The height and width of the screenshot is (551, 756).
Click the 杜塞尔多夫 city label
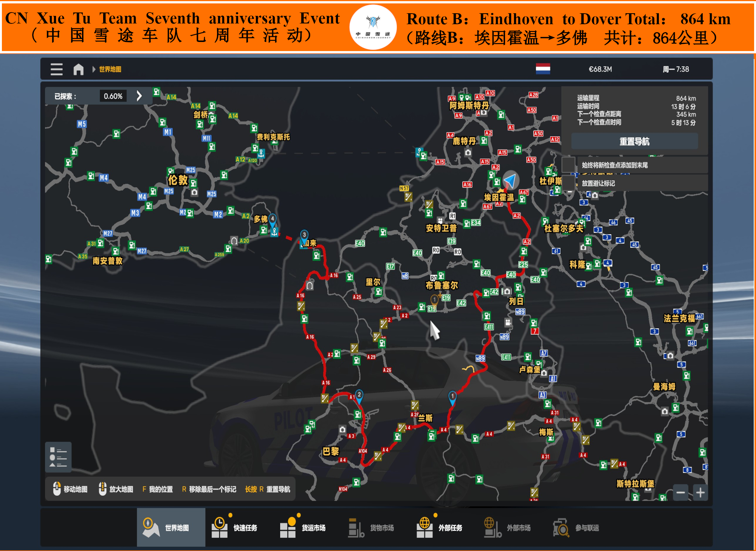(564, 228)
